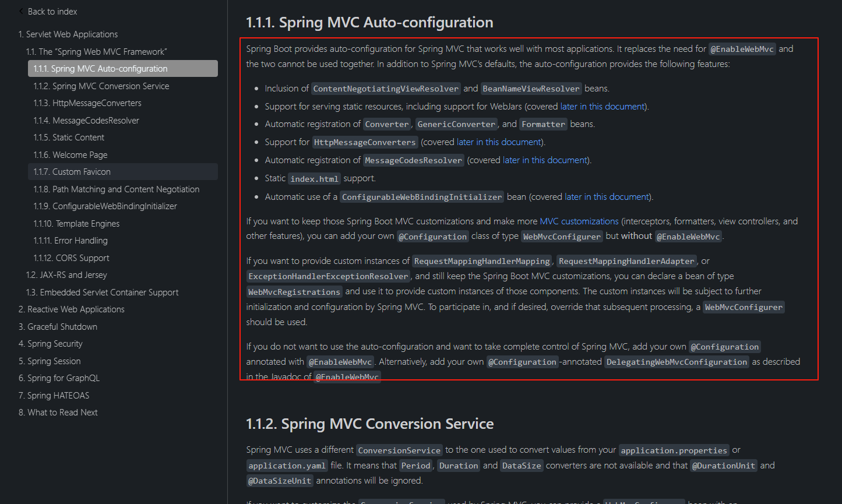Open 6. Spring for GraphQL chapter
The image size is (842, 504).
pyautogui.click(x=59, y=378)
